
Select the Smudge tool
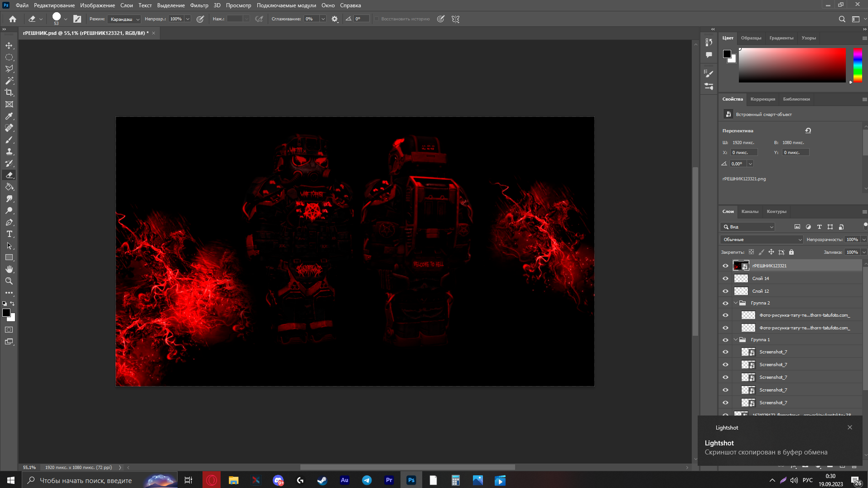(9, 199)
